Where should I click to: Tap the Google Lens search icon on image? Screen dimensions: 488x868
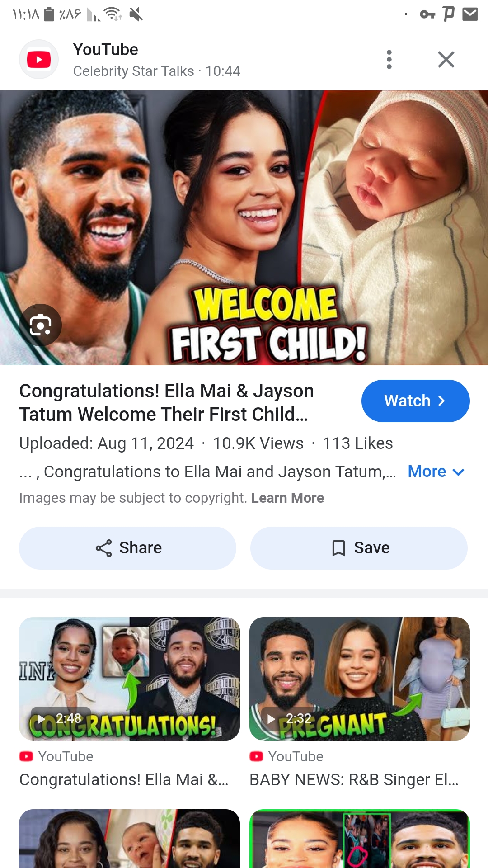[40, 325]
